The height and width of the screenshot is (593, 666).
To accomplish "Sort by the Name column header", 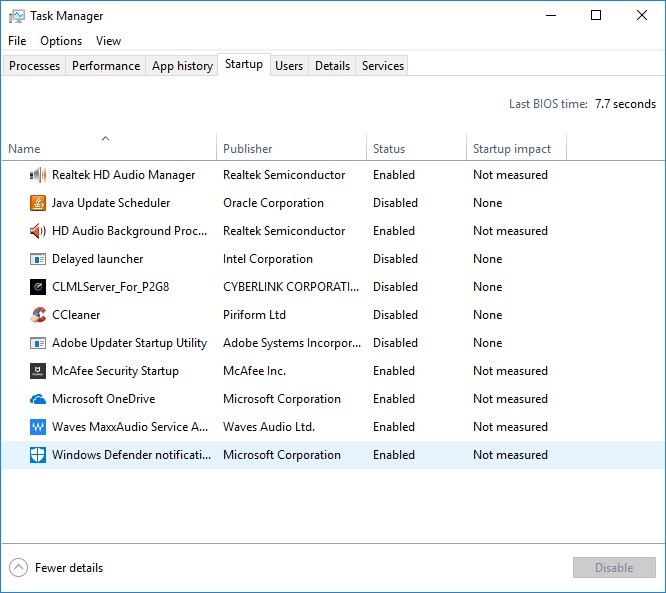I will click(x=109, y=148).
